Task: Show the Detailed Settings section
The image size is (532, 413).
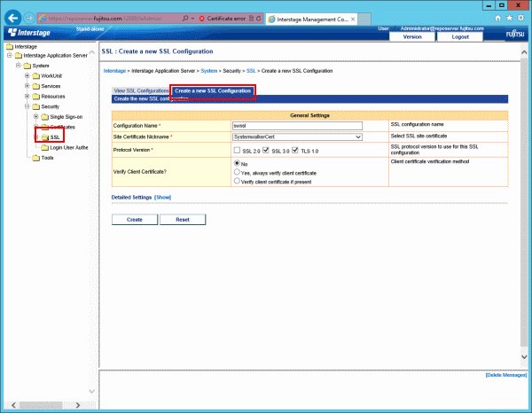Action: tap(163, 198)
